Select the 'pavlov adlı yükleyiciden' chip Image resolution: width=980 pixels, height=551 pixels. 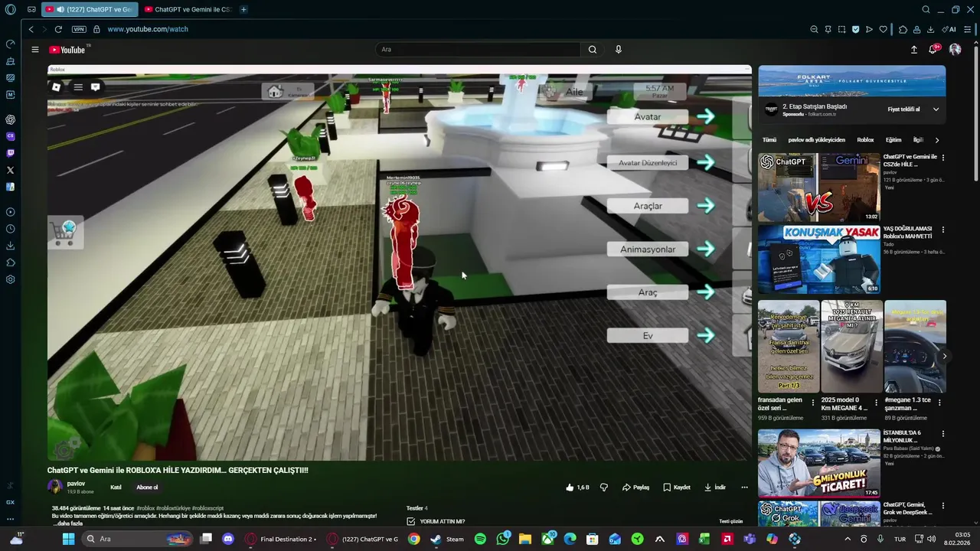tap(816, 140)
